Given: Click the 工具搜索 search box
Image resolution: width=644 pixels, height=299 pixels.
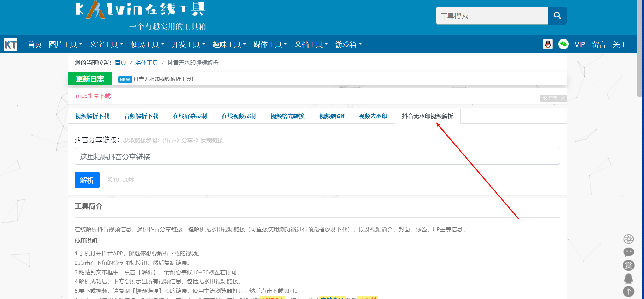Looking at the screenshot, I should point(492,16).
